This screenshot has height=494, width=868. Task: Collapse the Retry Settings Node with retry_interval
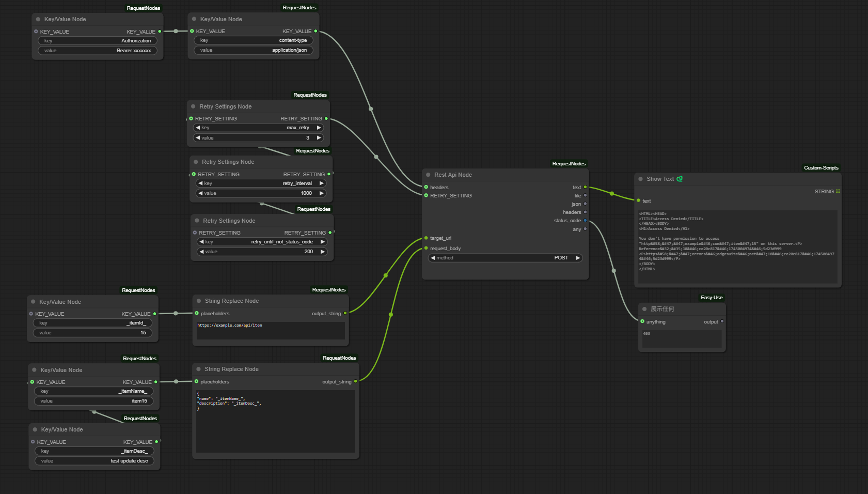point(196,162)
